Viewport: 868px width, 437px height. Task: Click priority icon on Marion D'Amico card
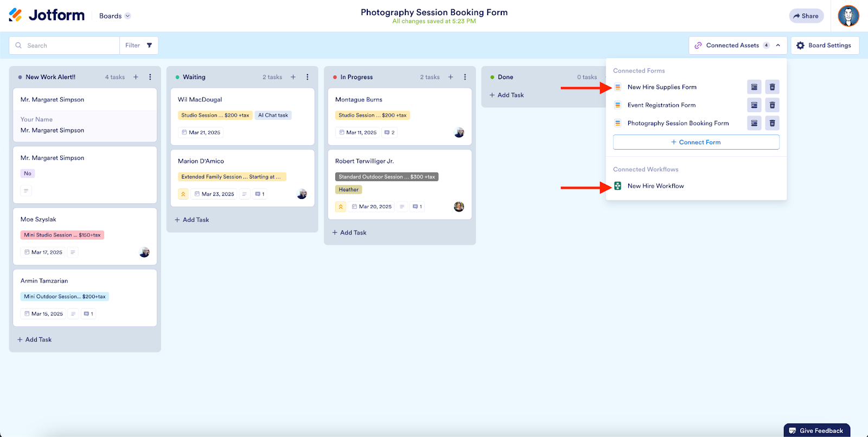(183, 194)
